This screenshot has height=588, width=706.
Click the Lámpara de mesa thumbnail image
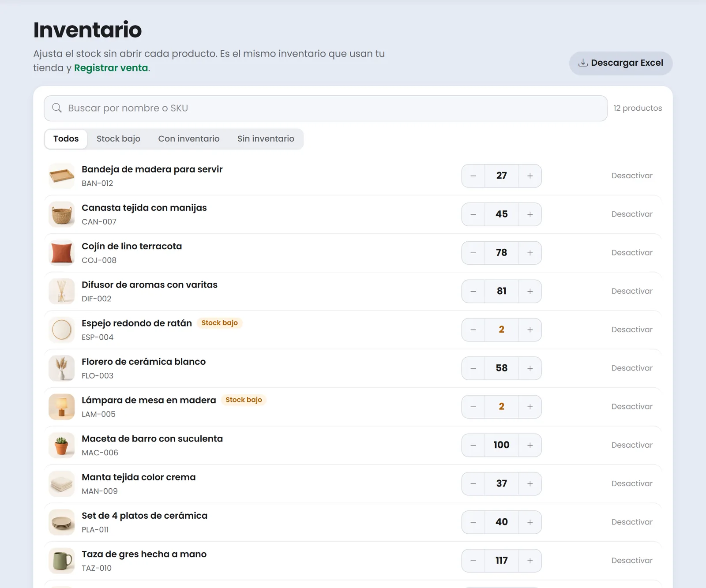point(62,407)
